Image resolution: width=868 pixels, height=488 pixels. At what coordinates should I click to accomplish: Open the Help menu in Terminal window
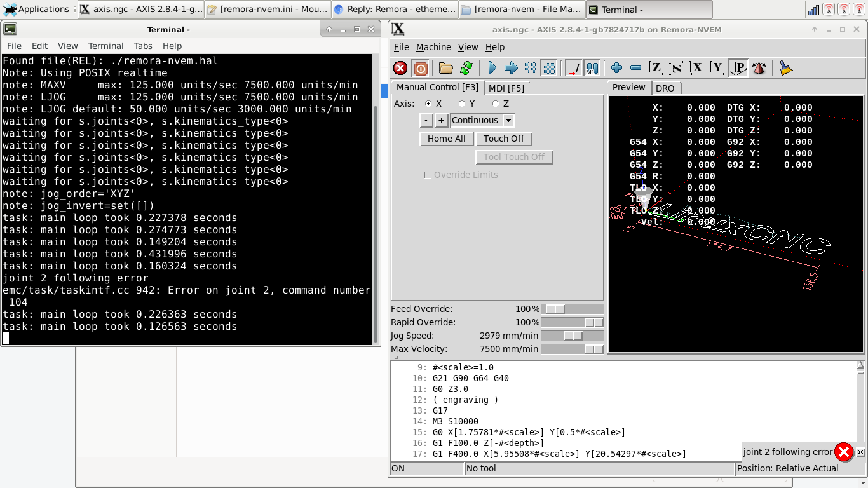(x=172, y=46)
